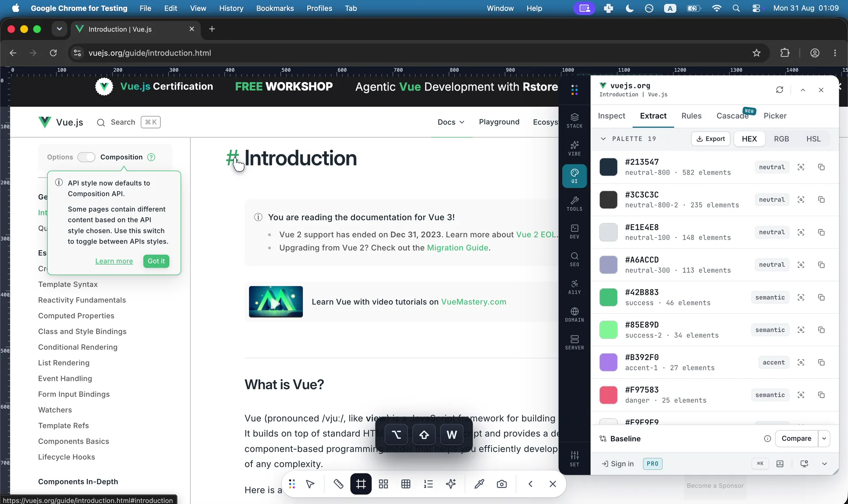Click Sign in at the panel bottom
The height and width of the screenshot is (504, 848).
pyautogui.click(x=617, y=464)
